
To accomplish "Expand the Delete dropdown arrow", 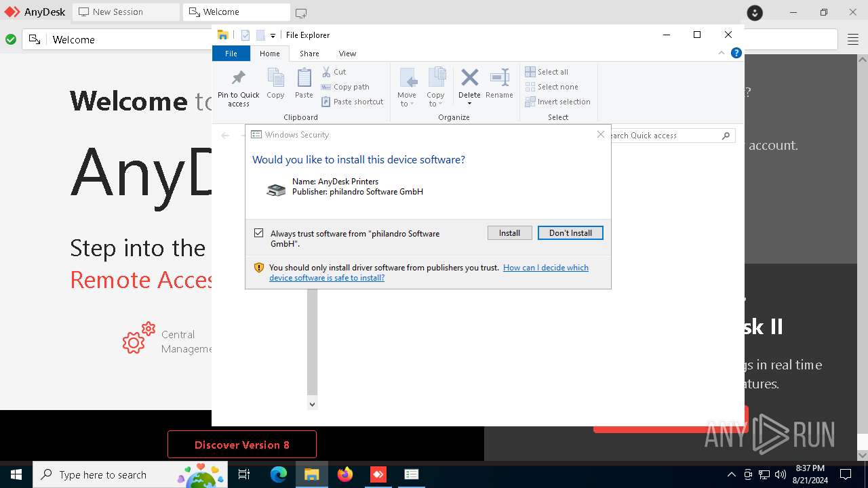I will point(469,104).
